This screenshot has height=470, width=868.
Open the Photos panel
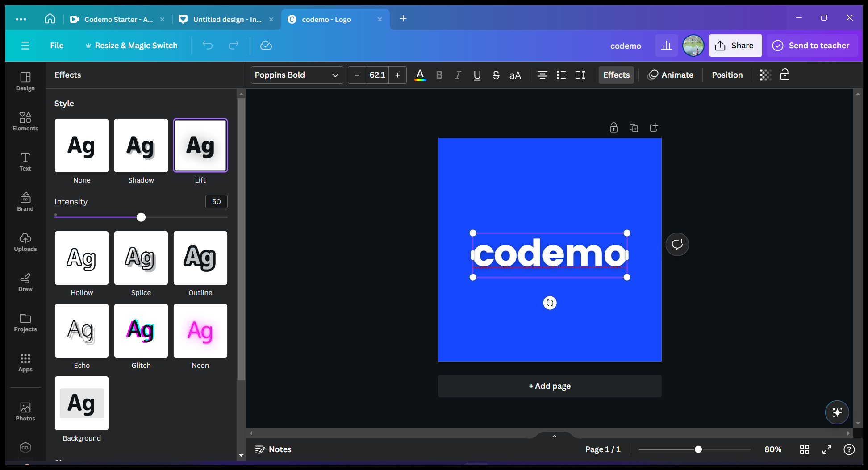(x=25, y=412)
